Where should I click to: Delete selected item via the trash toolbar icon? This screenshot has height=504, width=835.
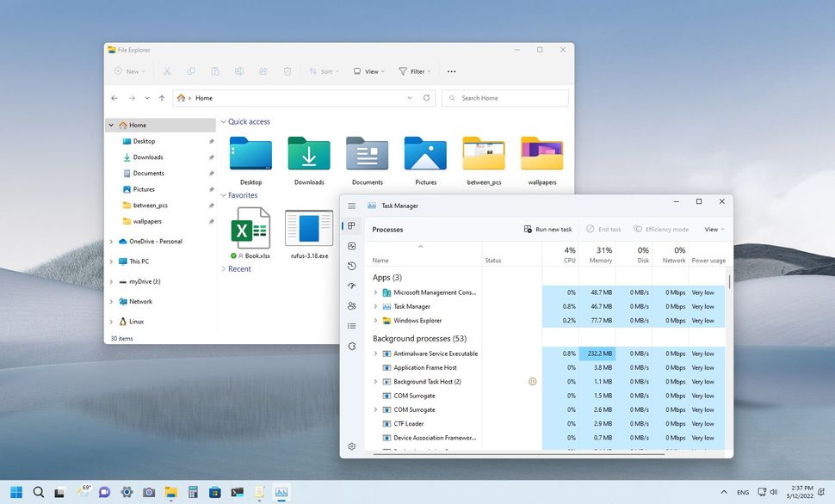point(288,71)
